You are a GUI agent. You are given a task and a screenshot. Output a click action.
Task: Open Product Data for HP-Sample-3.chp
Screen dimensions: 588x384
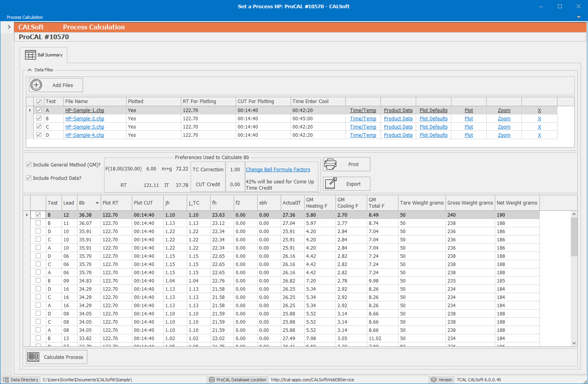pos(398,127)
